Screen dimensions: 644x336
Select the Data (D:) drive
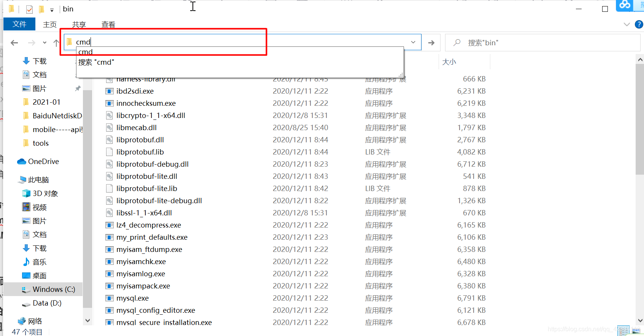[x=47, y=303]
